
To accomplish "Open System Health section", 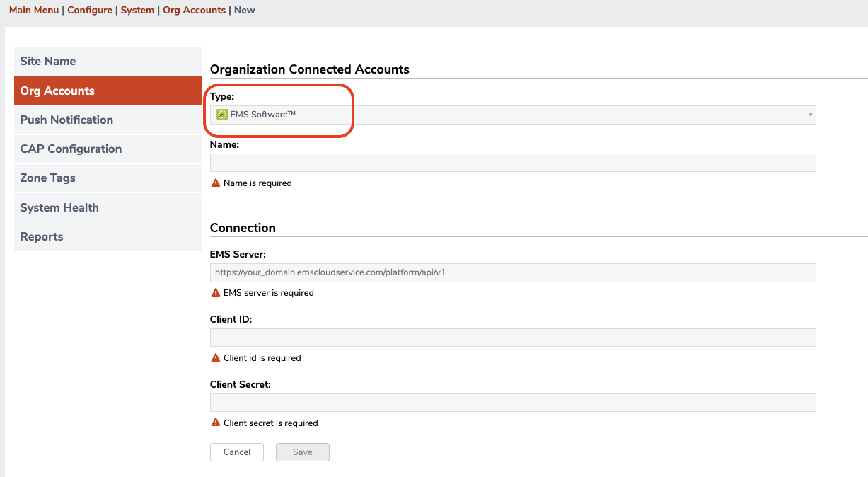I will tap(108, 207).
